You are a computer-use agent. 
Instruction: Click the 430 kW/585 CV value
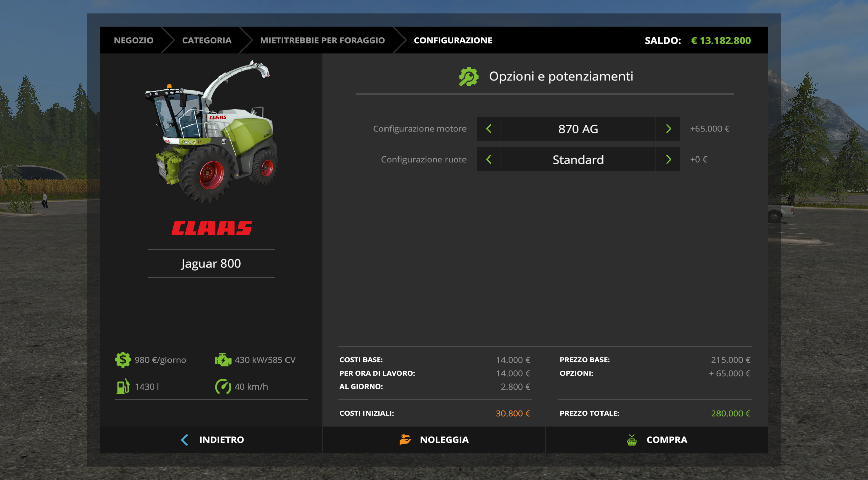pyautogui.click(x=265, y=360)
